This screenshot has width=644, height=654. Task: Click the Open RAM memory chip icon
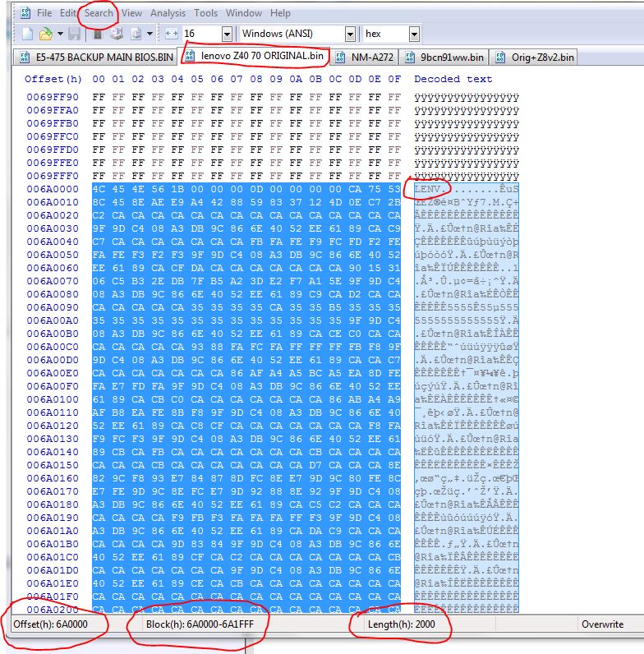tap(98, 34)
